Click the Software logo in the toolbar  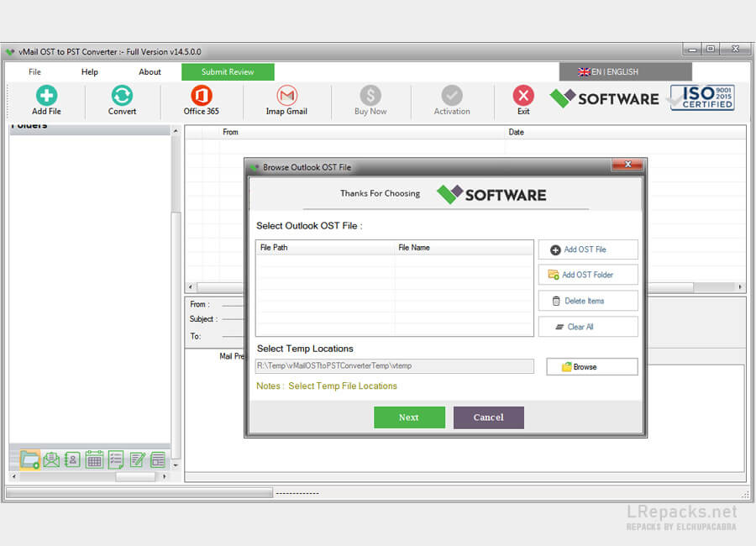point(604,98)
